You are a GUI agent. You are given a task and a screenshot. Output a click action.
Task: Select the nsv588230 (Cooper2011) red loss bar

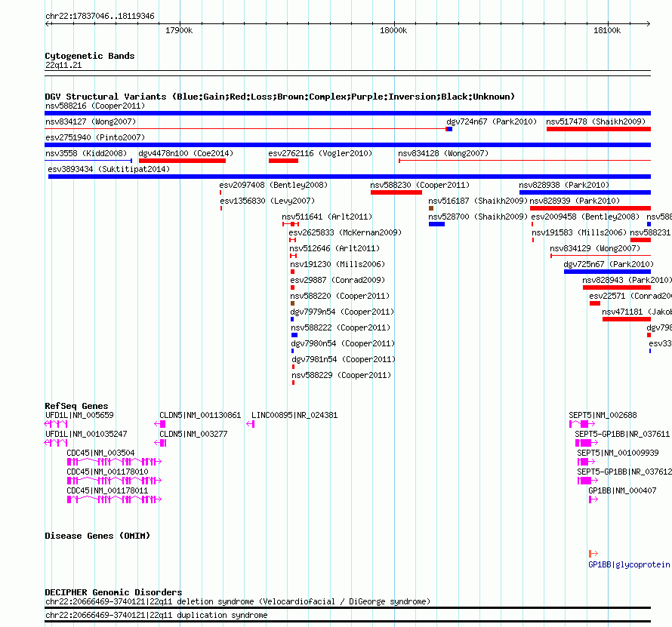396,192
